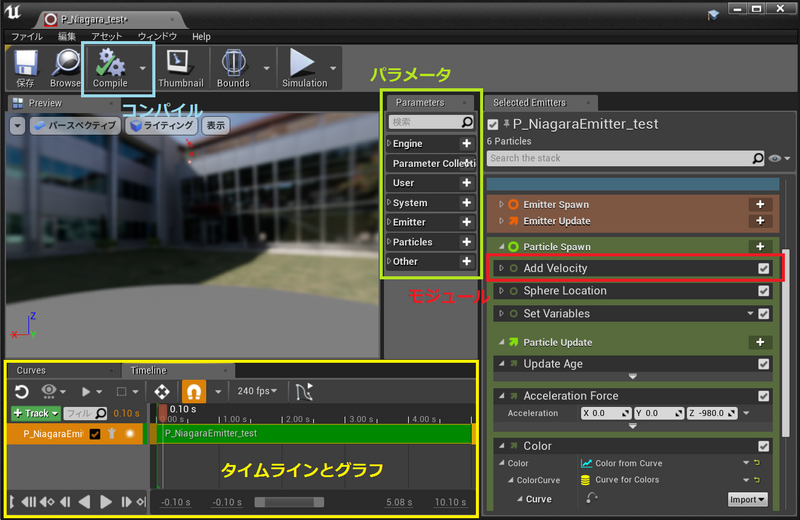Click the Bounds toolbar icon

coord(233,62)
